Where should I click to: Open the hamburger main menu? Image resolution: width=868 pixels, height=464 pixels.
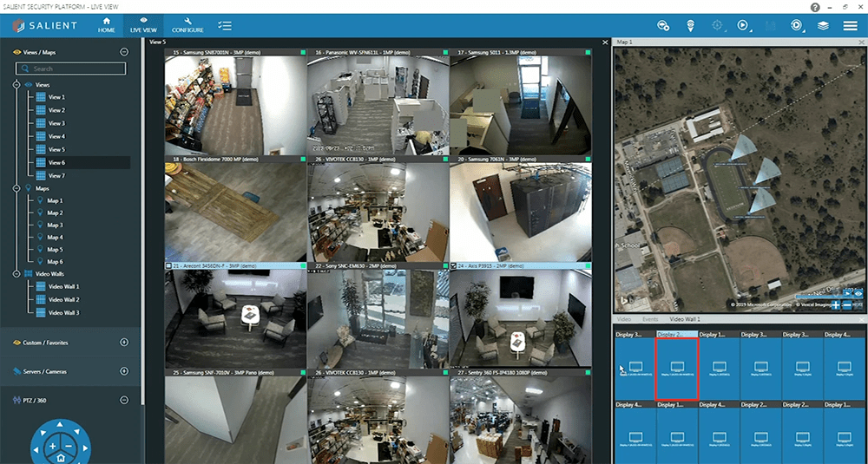pyautogui.click(x=851, y=25)
